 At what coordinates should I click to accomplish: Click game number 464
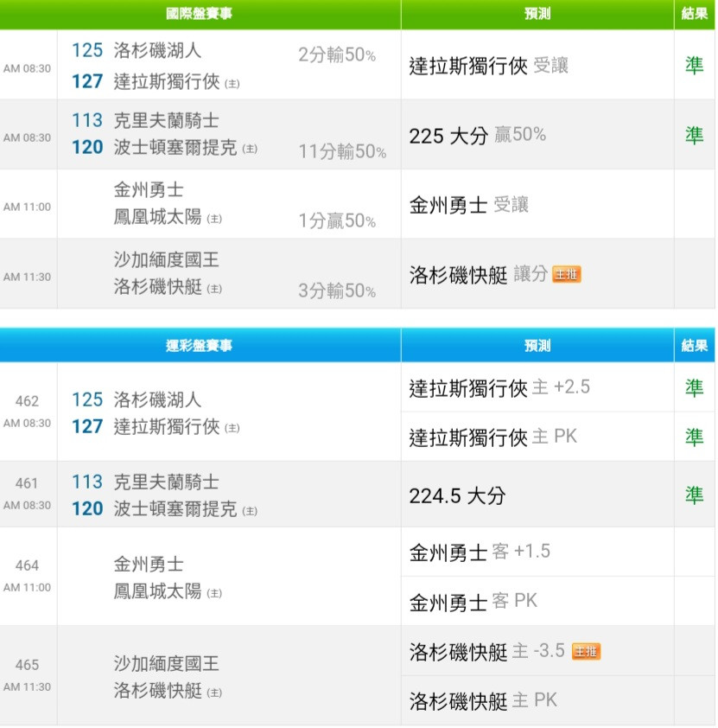(x=27, y=565)
